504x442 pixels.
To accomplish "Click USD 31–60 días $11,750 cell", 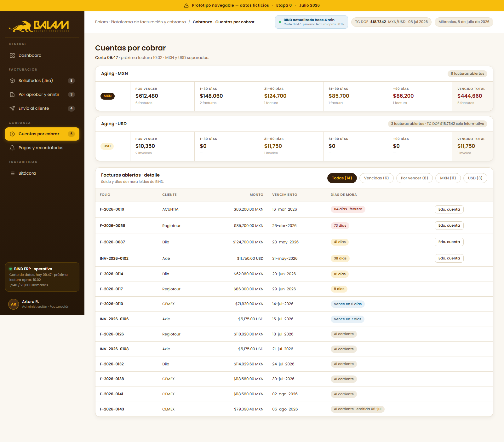I will pos(291,146).
